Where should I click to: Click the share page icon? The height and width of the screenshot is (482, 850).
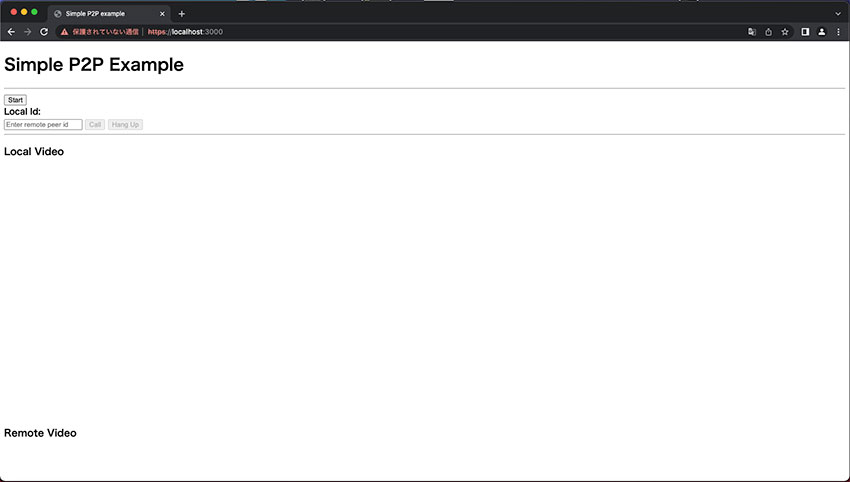click(768, 32)
